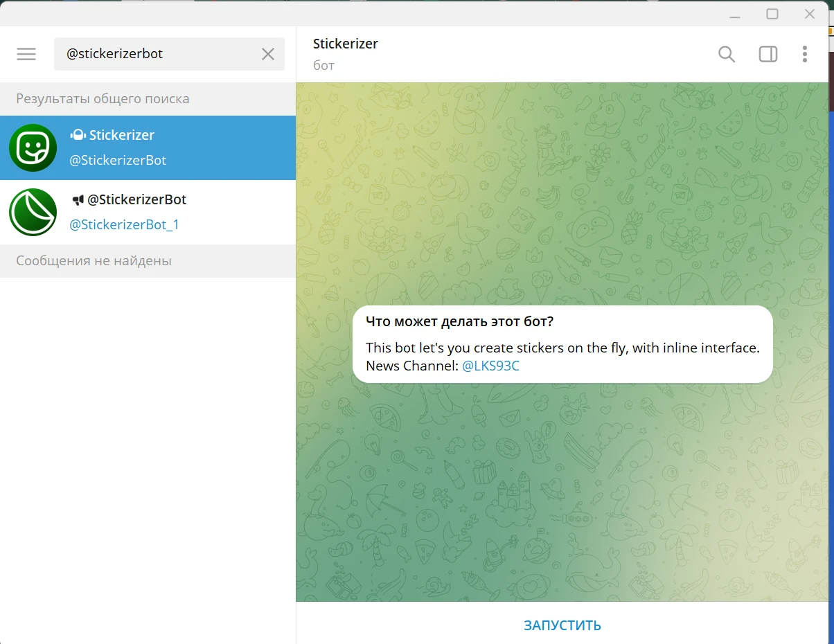Open the @StickerizerBot_1 channel result
834x644 pixels.
(x=148, y=212)
